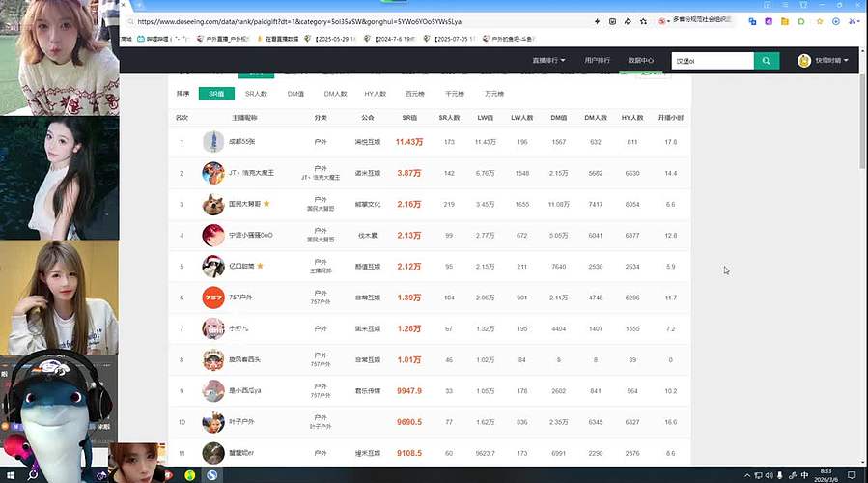Open the 2024-7-6 bookmark
Screen dimensions: 868x483
pos(391,39)
